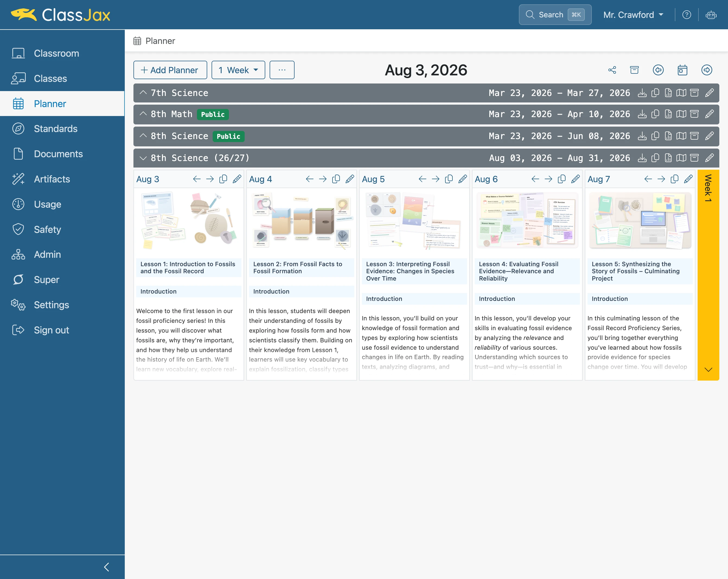
Task: Click the Search field
Action: [x=555, y=15]
